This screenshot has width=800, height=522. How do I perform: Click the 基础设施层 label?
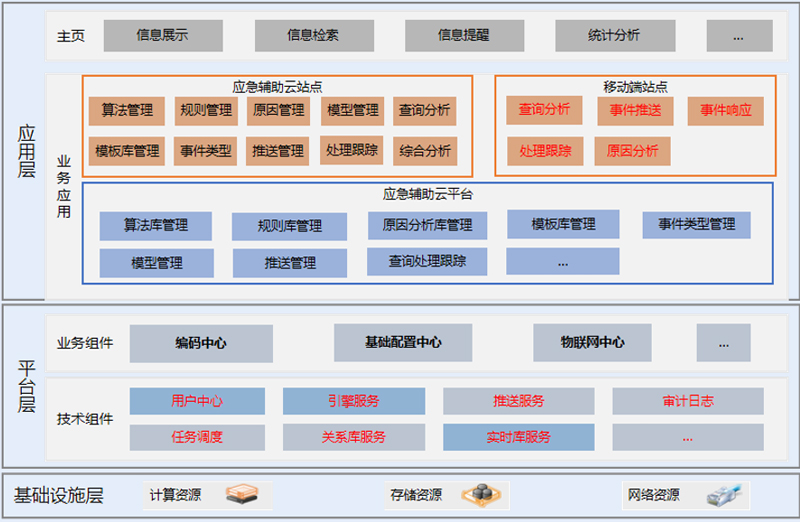coord(59,495)
